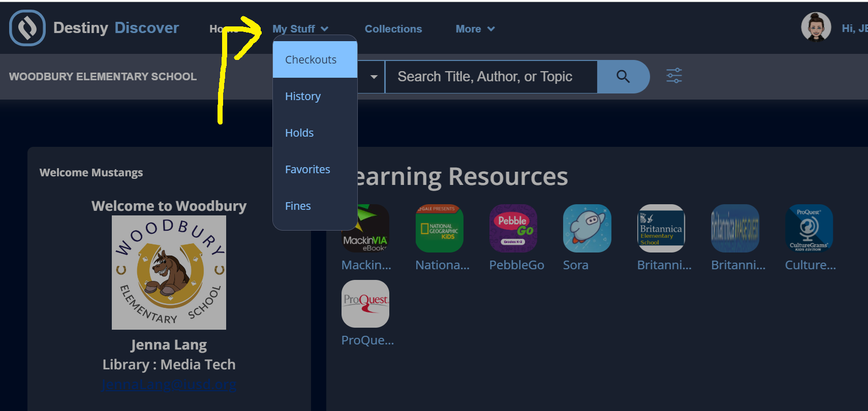Image resolution: width=868 pixels, height=411 pixels.
Task: Open the Sora rocket icon
Action: (x=587, y=228)
